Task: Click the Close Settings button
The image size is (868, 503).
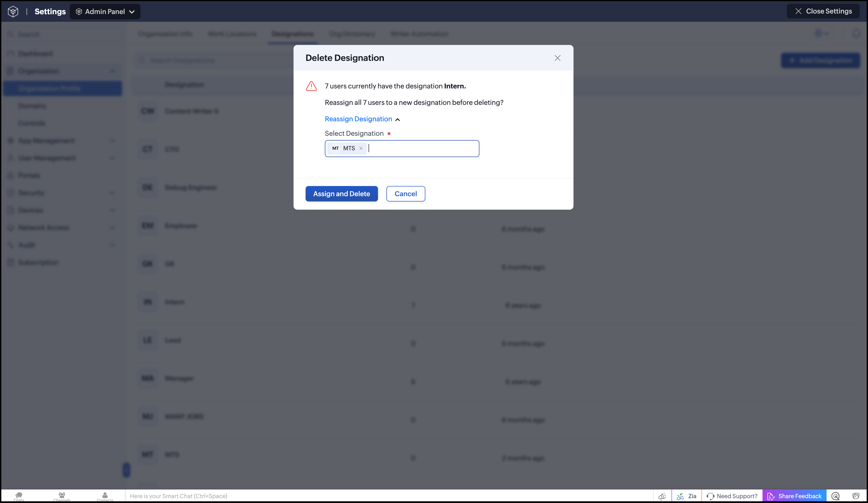Action: tap(824, 11)
